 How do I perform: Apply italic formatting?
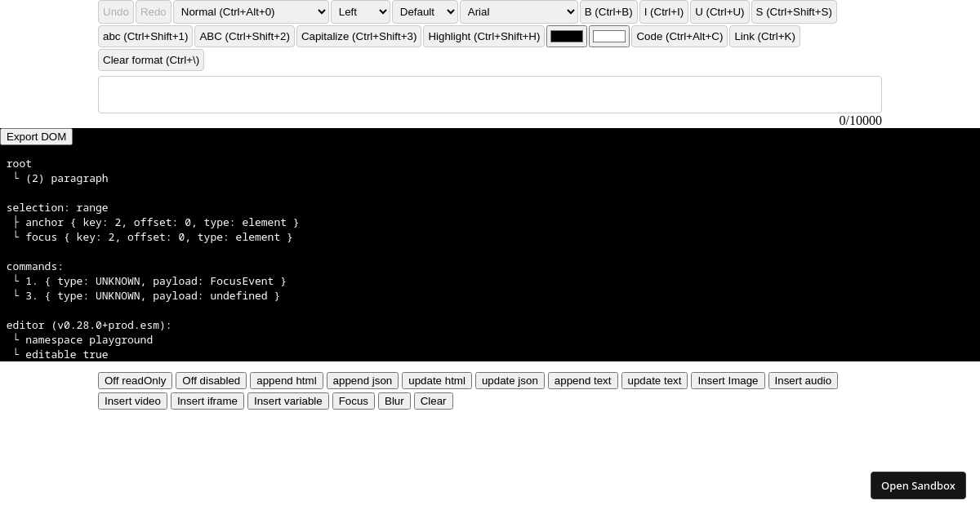pos(664,11)
